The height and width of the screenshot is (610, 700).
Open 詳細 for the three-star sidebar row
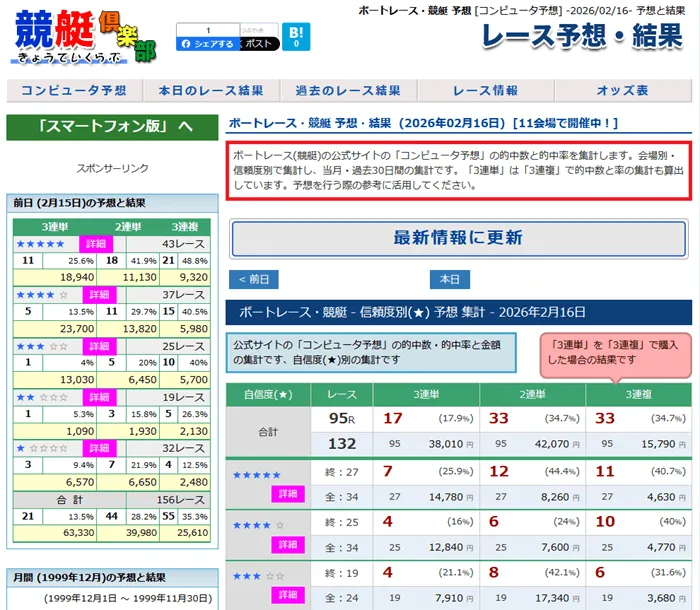[99, 345]
